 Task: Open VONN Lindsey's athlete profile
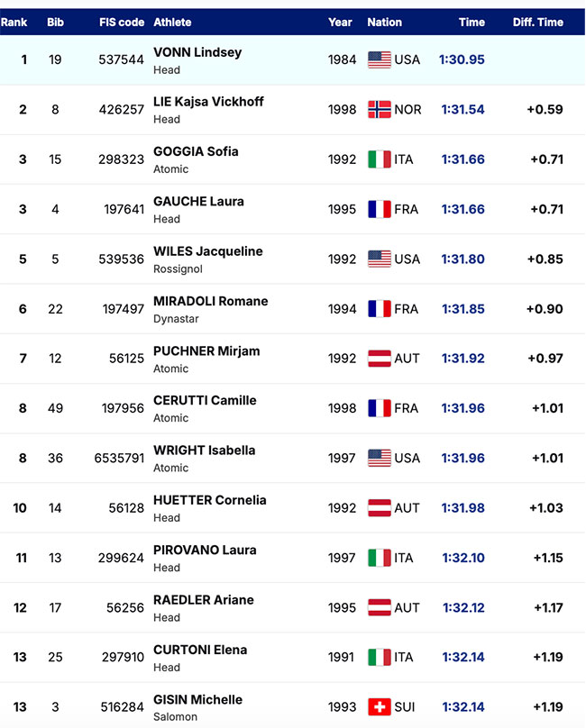197,52
